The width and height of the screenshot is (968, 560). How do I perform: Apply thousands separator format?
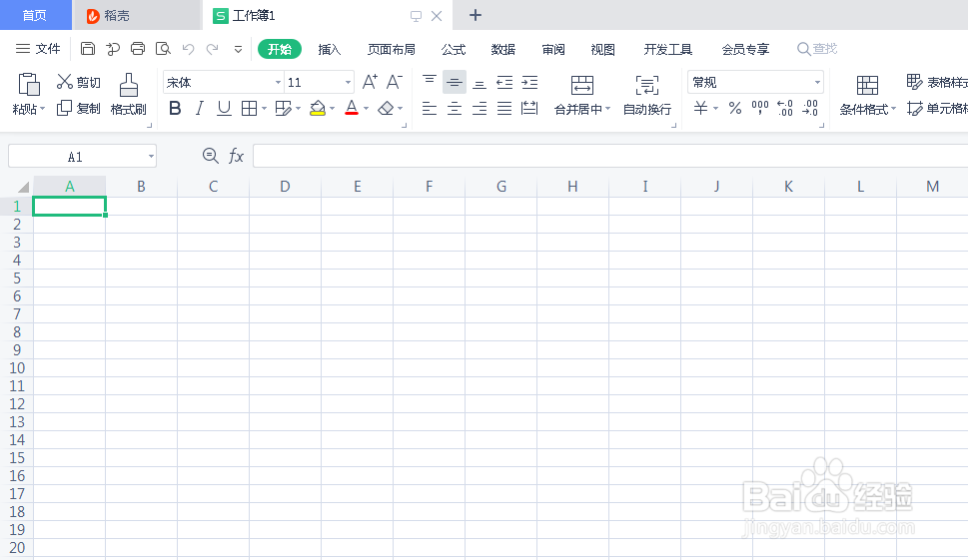(760, 109)
